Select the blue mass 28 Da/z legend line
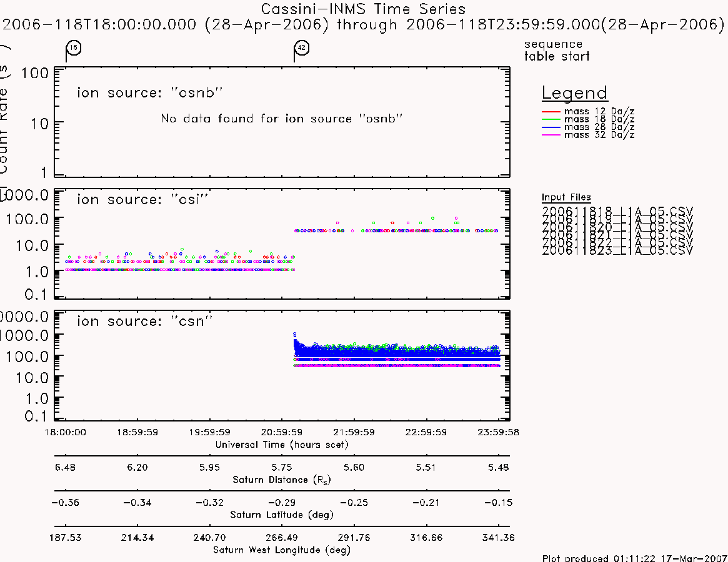 551,127
